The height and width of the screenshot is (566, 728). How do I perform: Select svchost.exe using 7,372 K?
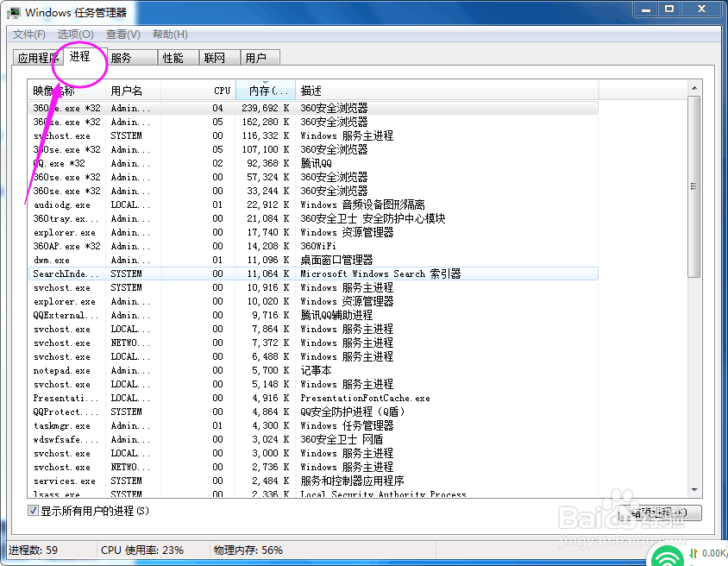coord(313,343)
